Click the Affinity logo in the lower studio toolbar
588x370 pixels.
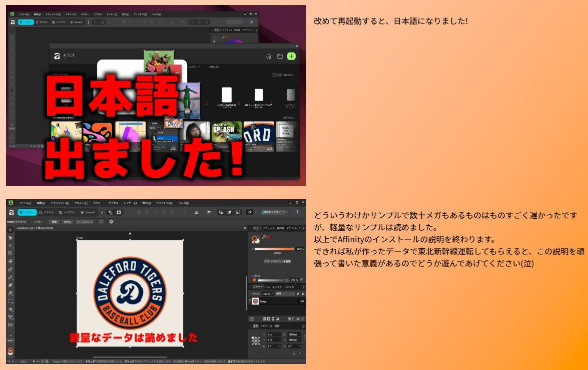[11, 212]
